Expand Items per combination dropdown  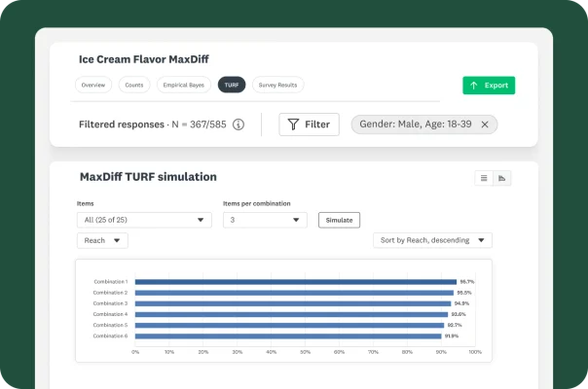tap(266, 221)
